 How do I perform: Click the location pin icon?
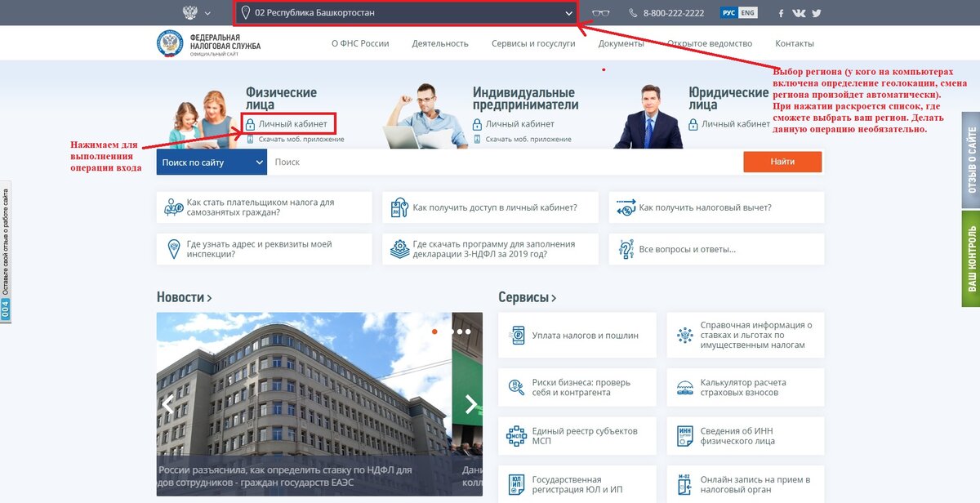click(x=244, y=13)
